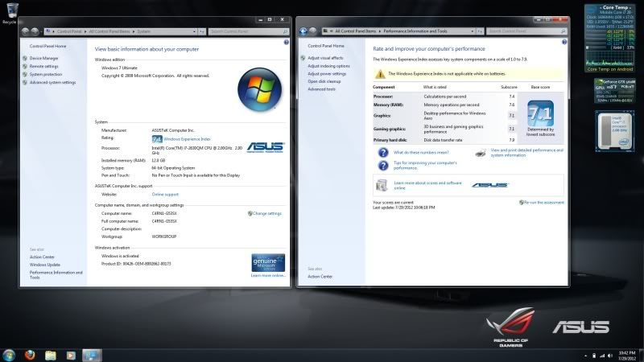Click the genuine Microsoft software badge
The image size is (644, 362).
268,263
